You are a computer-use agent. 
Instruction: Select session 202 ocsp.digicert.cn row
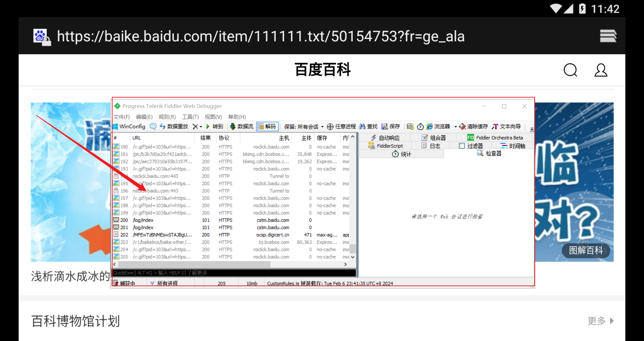231,235
